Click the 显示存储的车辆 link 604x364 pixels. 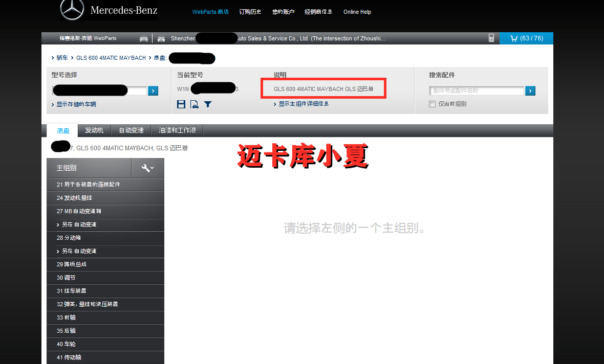pos(76,104)
